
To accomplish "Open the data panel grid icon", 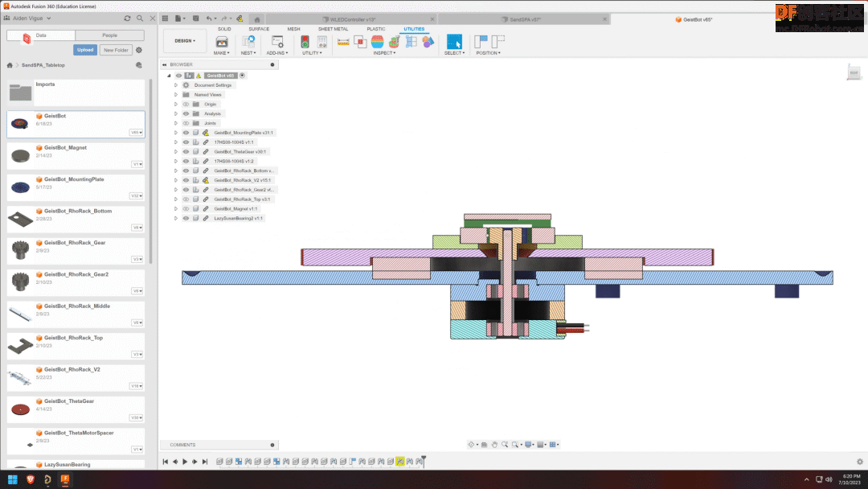I will (x=165, y=18).
